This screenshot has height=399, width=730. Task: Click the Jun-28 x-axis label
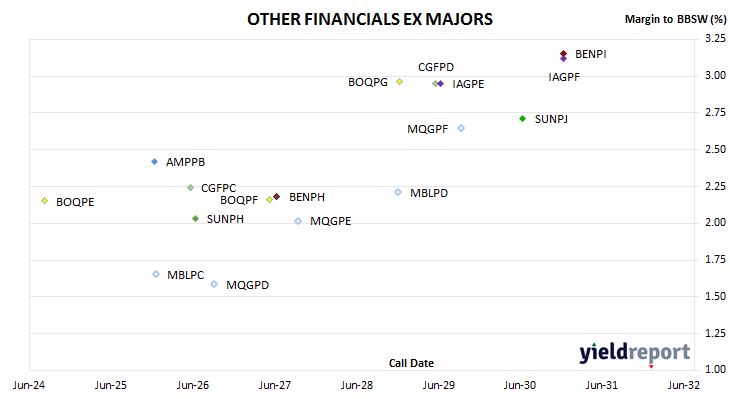coord(357,385)
